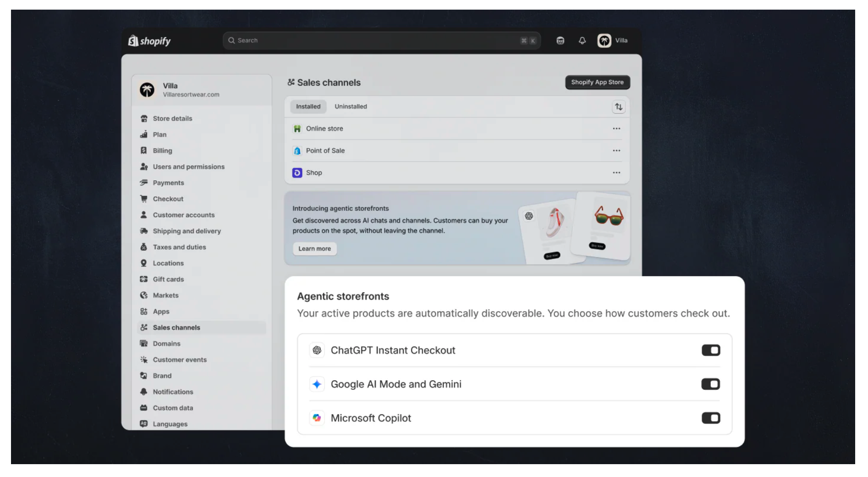This screenshot has height=477, width=868.
Task: Click Learn more about agentic storefronts
Action: click(x=315, y=249)
